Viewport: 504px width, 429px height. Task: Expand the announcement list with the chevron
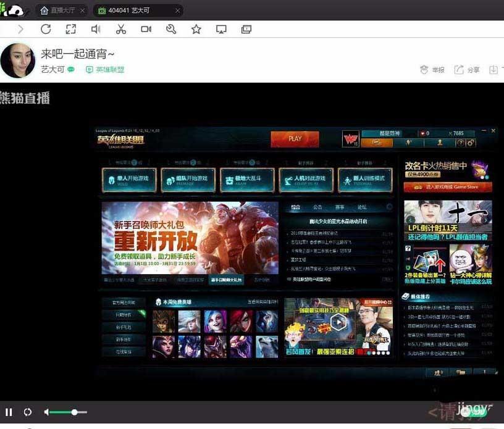pyautogui.click(x=390, y=207)
